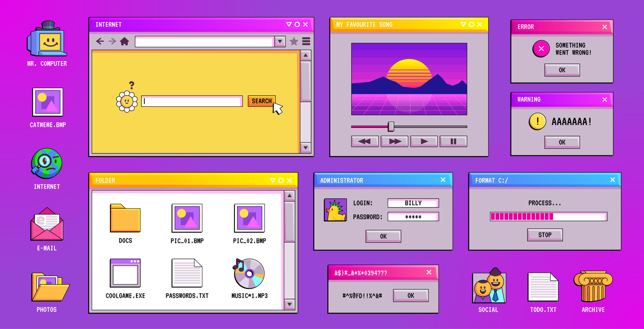Image resolution: width=644 pixels, height=329 pixels.
Task: Click the song progress slider handle
Action: (391, 127)
